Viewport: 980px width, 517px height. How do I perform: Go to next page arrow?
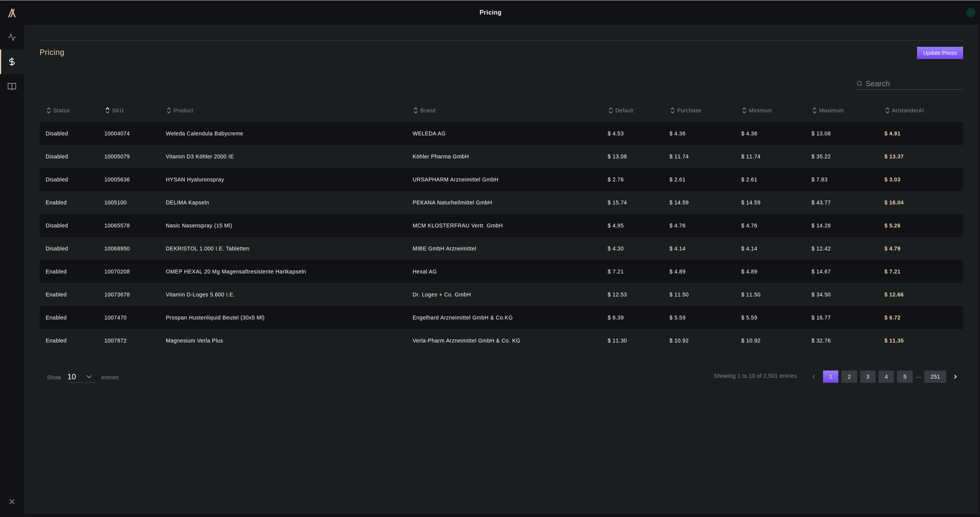coord(955,377)
